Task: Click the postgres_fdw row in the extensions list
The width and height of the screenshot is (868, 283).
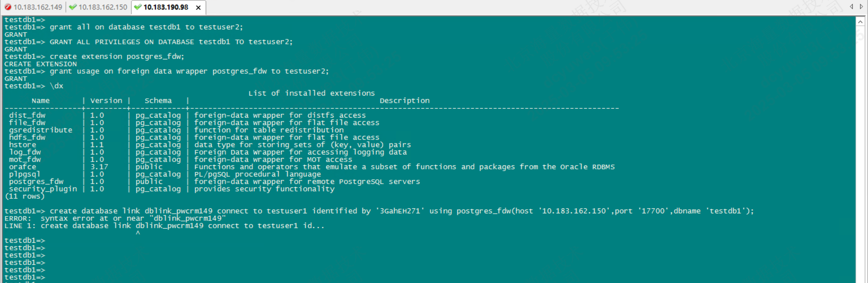Action: coord(36,182)
